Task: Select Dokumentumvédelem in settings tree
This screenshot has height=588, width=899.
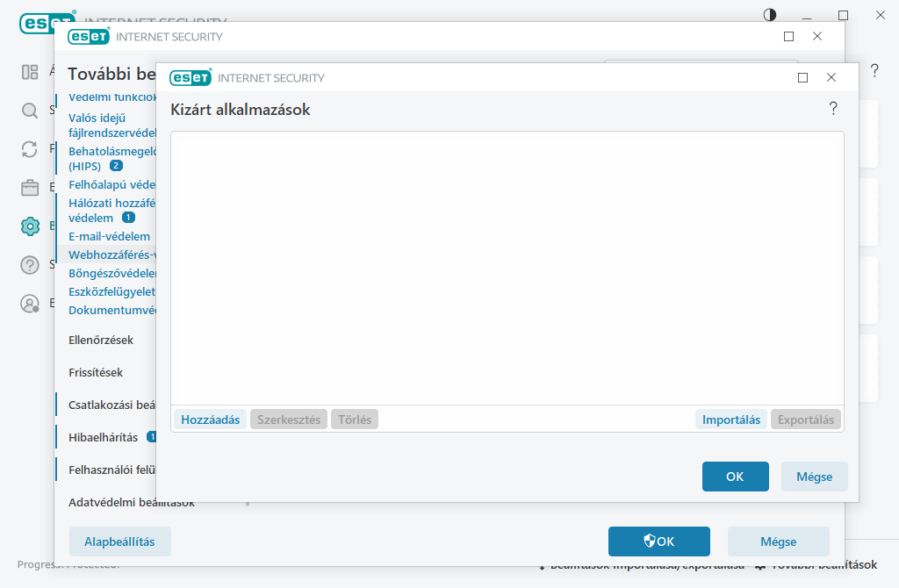Action: 112,310
